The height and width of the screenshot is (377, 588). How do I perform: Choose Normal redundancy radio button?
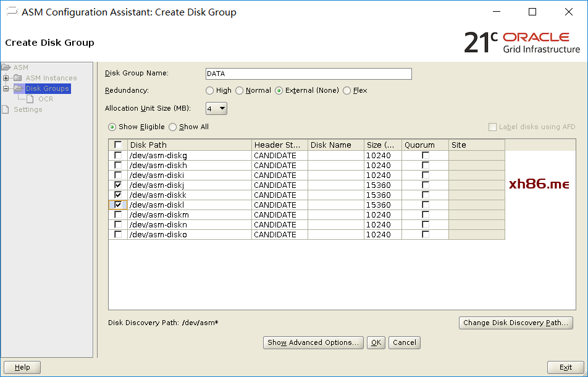click(240, 91)
